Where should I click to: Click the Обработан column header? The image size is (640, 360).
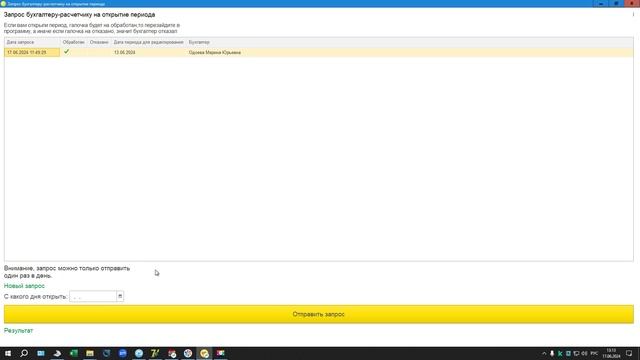tap(73, 42)
